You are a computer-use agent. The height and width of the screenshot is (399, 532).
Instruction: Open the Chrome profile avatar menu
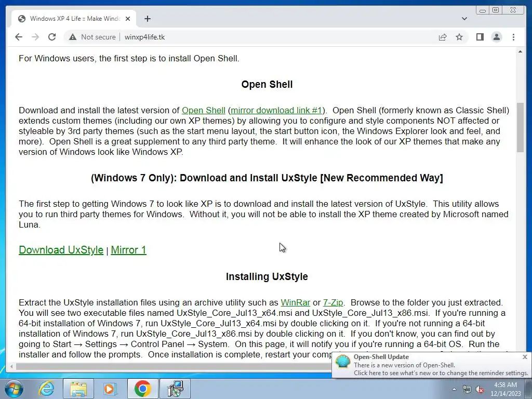(x=496, y=37)
